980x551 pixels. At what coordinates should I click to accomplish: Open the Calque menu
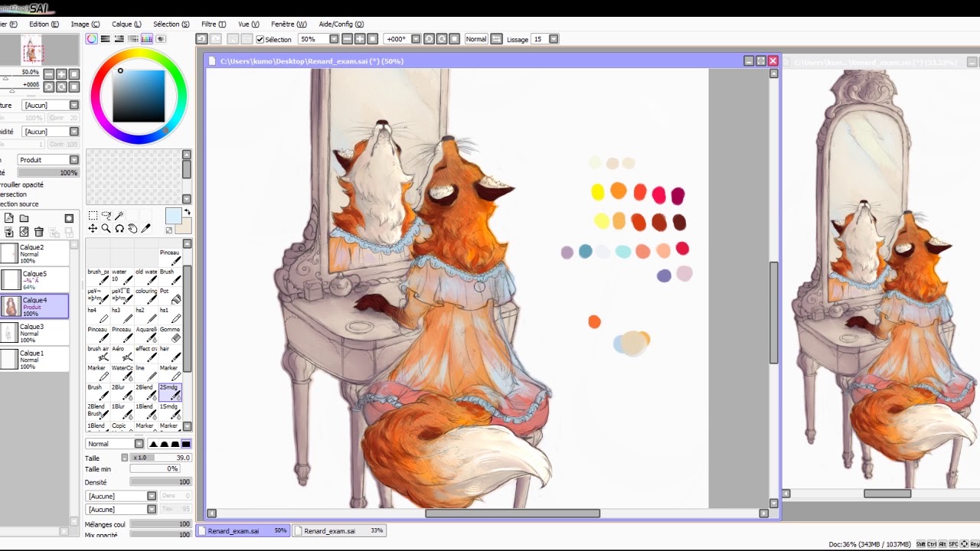coord(126,24)
